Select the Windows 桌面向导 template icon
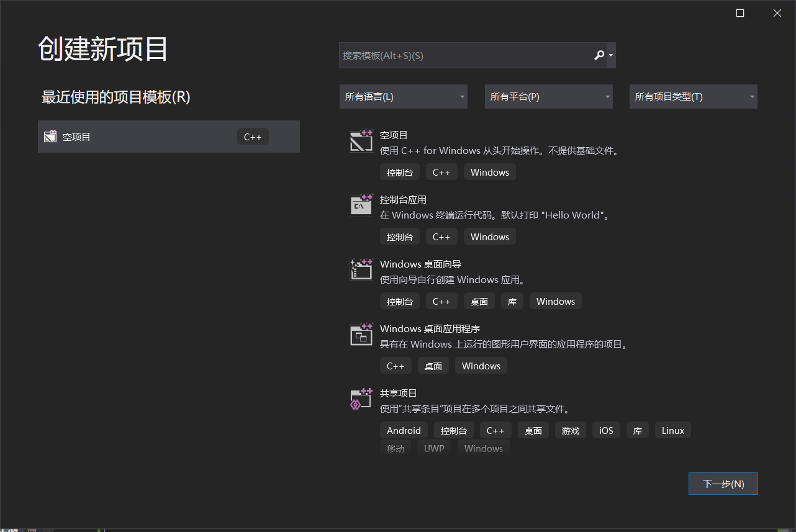Screen dimensions: 796x532 [x=361, y=269]
